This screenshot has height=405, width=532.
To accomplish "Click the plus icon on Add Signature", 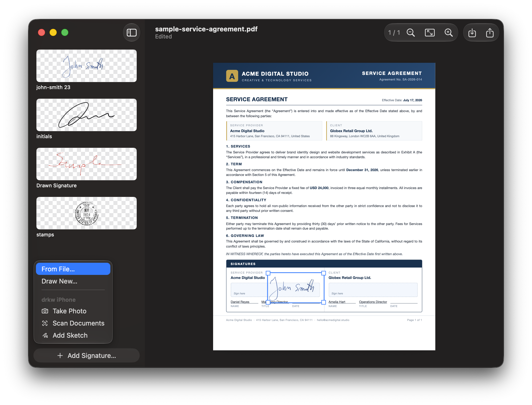I will point(60,355).
